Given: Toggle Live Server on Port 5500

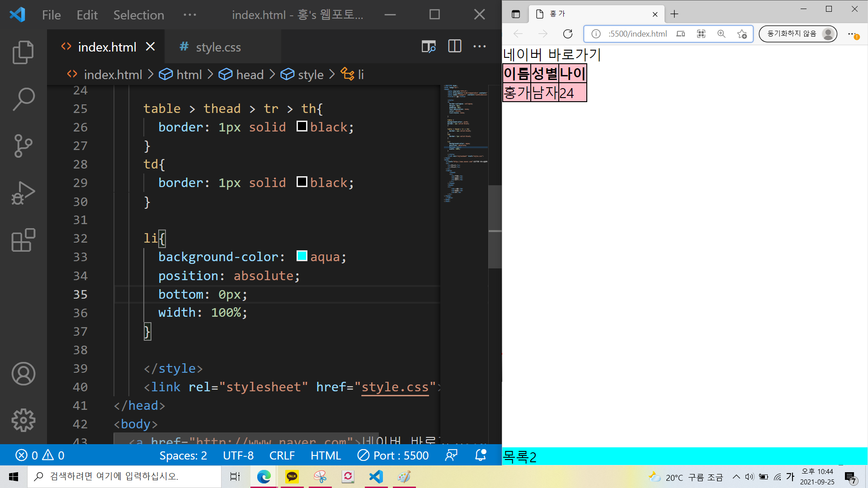Looking at the screenshot, I should (x=393, y=455).
